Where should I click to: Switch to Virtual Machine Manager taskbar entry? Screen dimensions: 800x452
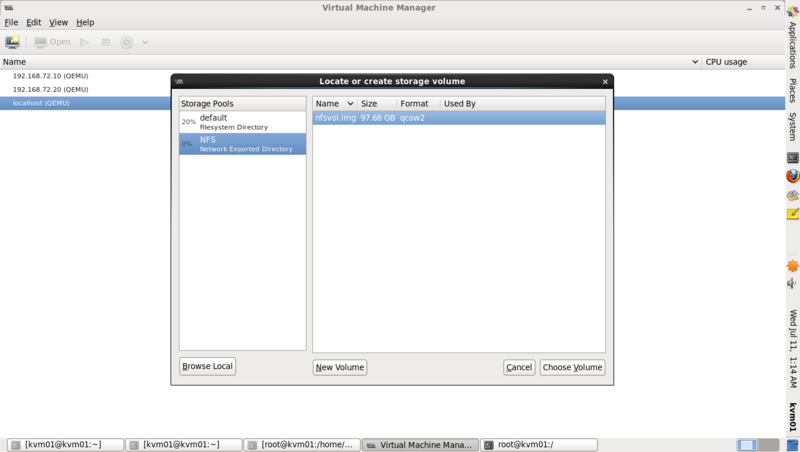coord(420,445)
